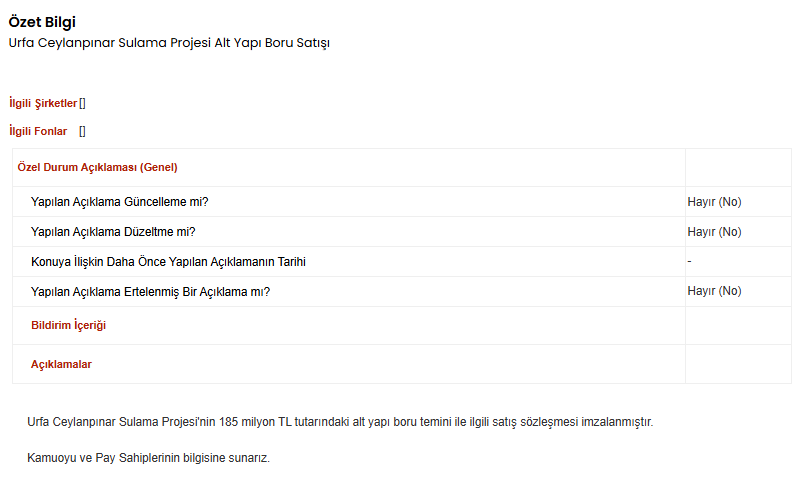The height and width of the screenshot is (479, 795).
Task: Select the "Hayır (No)" value for Düzeltme
Action: tap(714, 232)
